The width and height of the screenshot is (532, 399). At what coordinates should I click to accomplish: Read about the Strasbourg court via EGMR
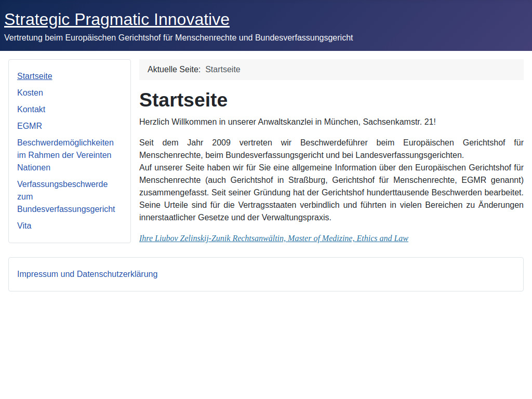tap(30, 126)
